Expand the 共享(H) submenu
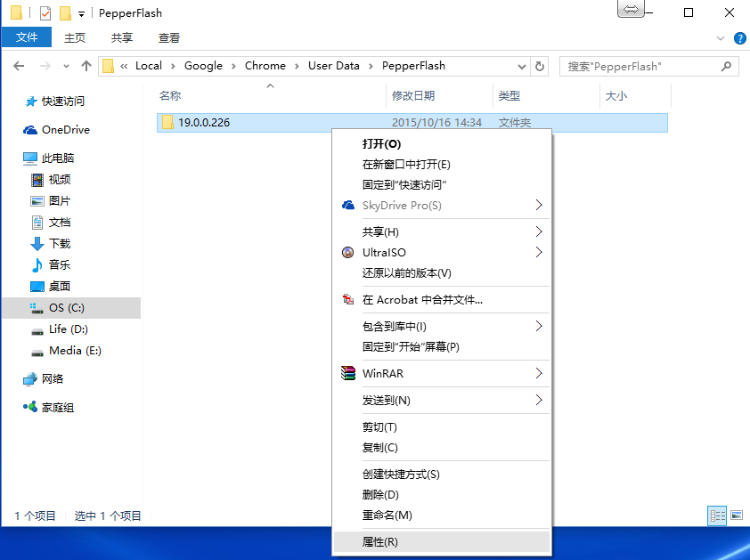The width and height of the screenshot is (750, 560). [442, 232]
